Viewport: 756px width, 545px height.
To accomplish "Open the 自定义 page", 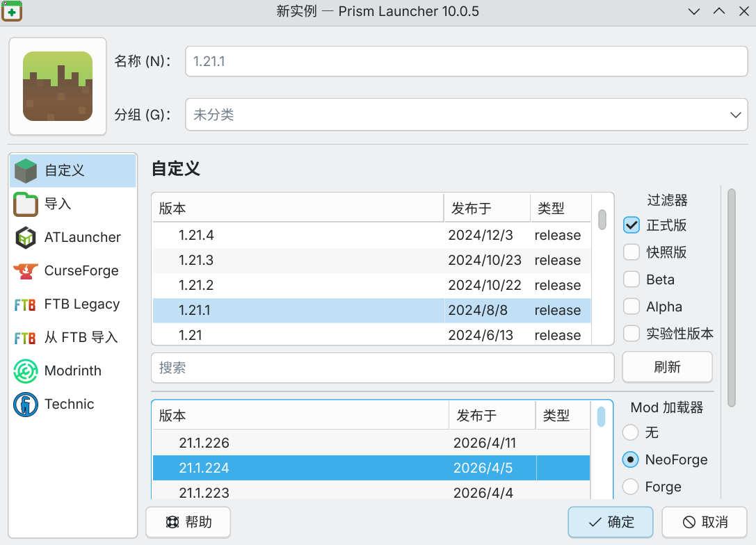I will (x=73, y=170).
